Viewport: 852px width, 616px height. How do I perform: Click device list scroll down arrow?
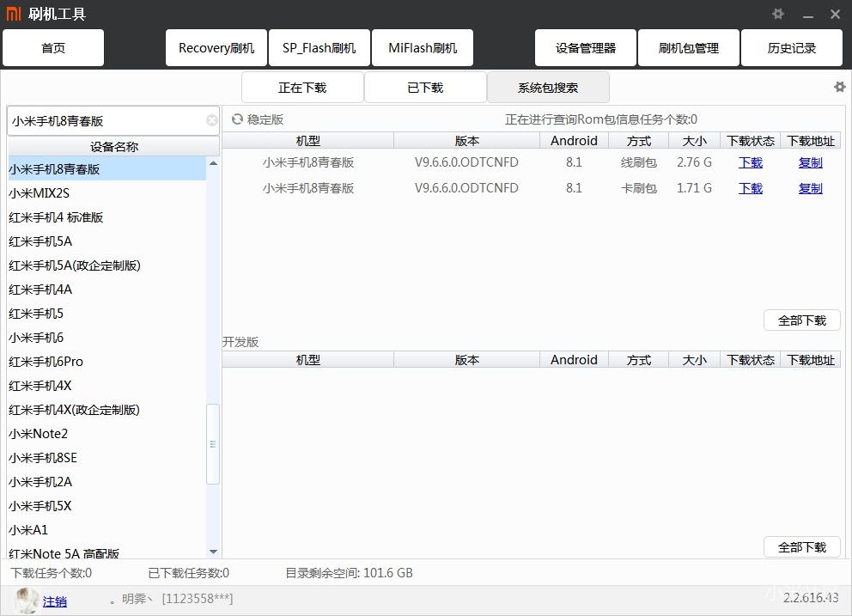213,552
